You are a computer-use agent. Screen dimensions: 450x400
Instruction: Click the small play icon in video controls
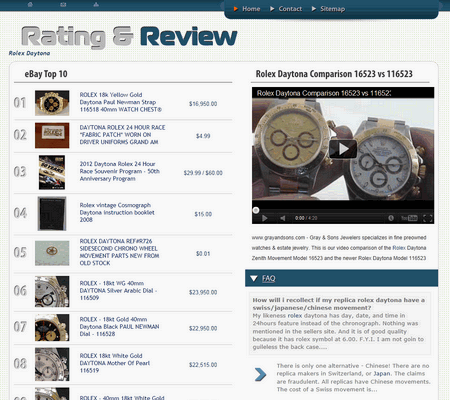(265, 218)
